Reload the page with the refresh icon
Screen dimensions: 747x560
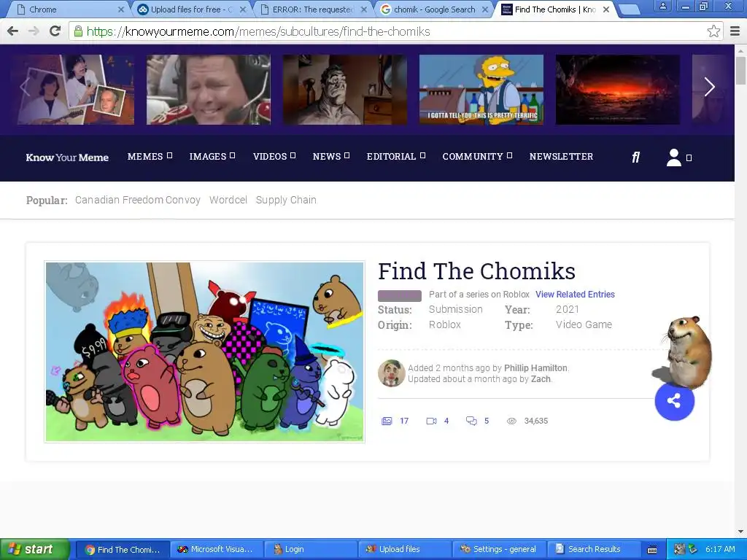click(x=55, y=31)
